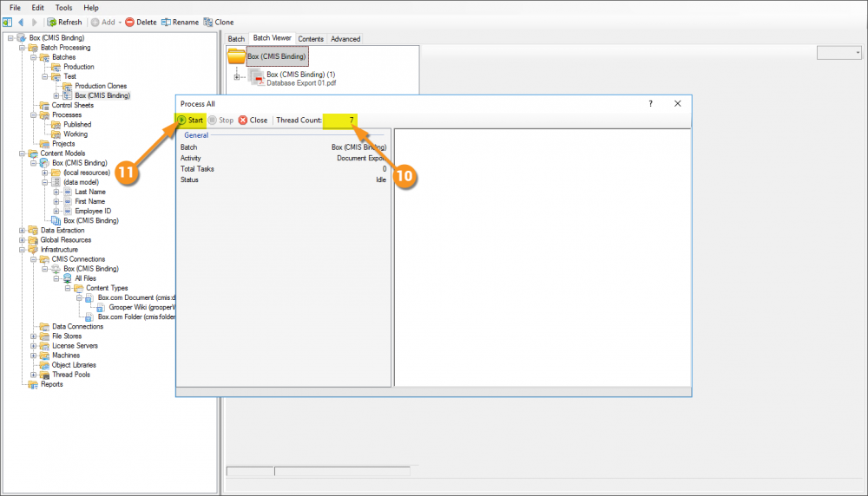The image size is (868, 496).
Task: Select Box.com Folder content type
Action: 136,317
